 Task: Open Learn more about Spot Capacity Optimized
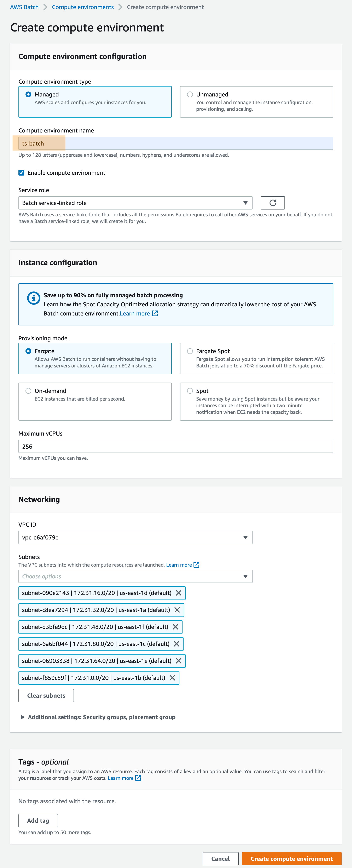[x=135, y=313]
